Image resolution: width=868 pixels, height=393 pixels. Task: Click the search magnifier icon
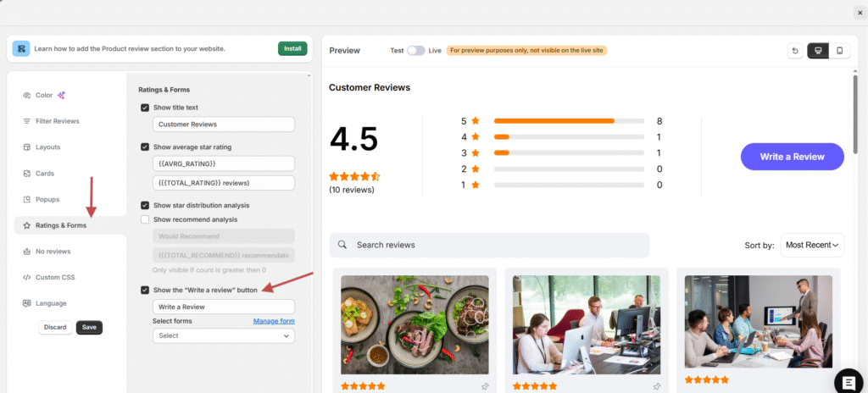(x=342, y=245)
